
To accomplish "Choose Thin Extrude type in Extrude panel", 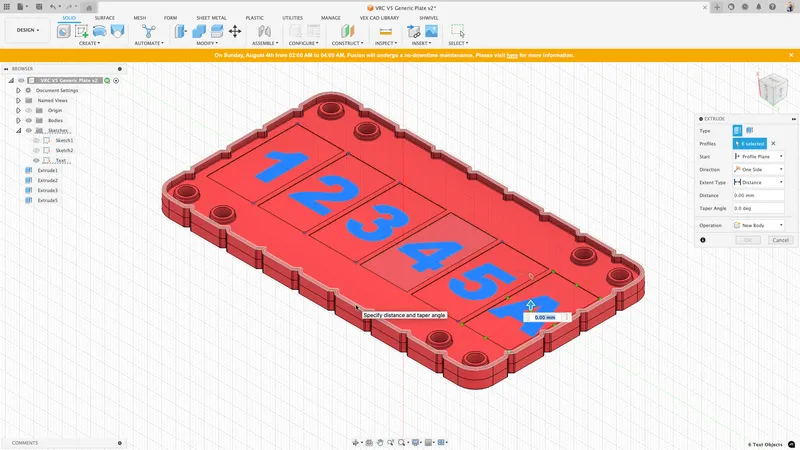I will point(750,131).
